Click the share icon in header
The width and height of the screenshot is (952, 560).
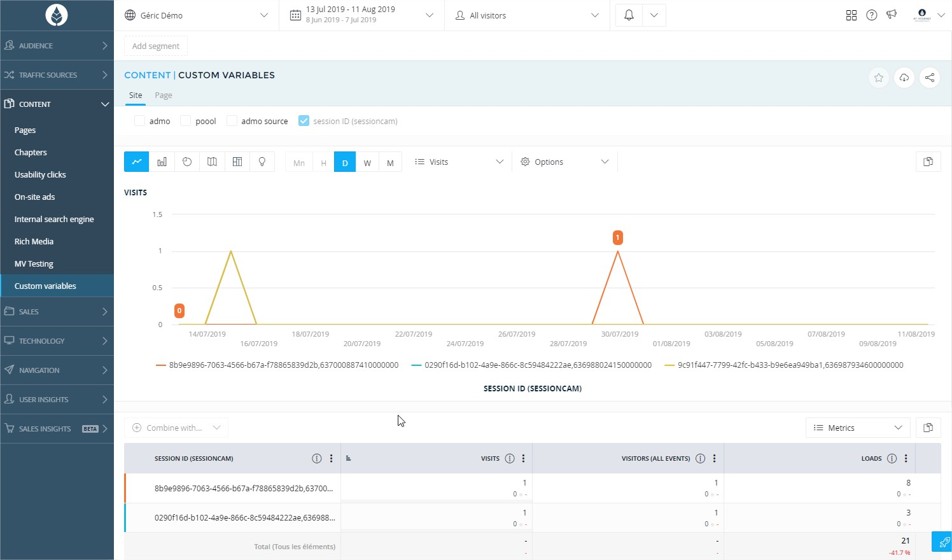coord(929,78)
